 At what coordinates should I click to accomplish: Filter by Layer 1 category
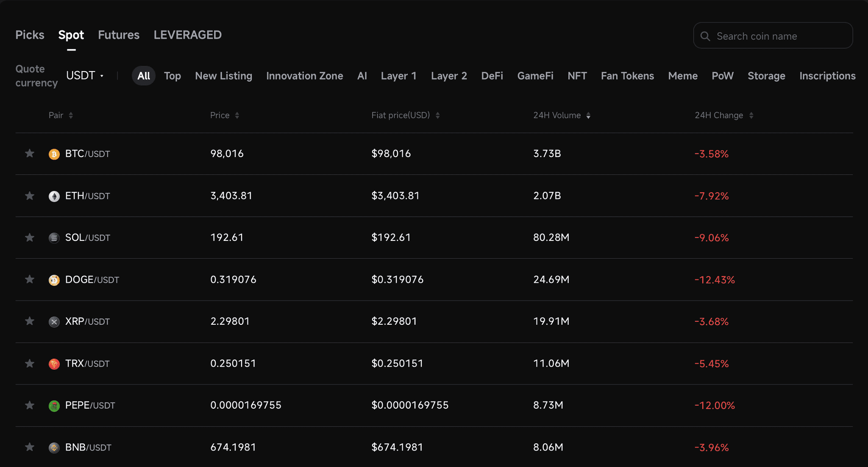click(399, 76)
